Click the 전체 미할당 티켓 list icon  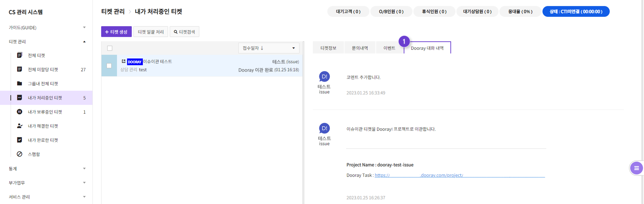click(x=20, y=69)
